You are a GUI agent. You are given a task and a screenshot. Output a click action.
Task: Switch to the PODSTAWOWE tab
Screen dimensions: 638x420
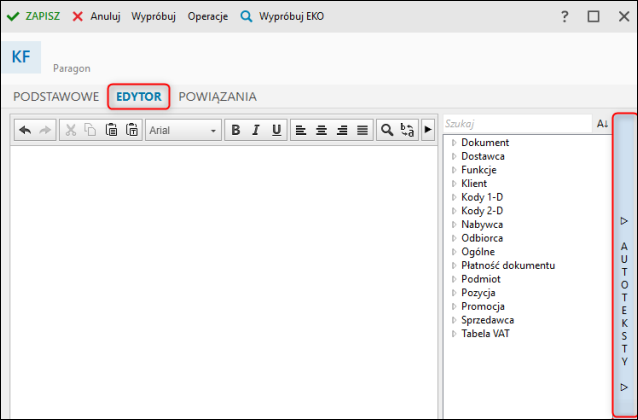56,97
